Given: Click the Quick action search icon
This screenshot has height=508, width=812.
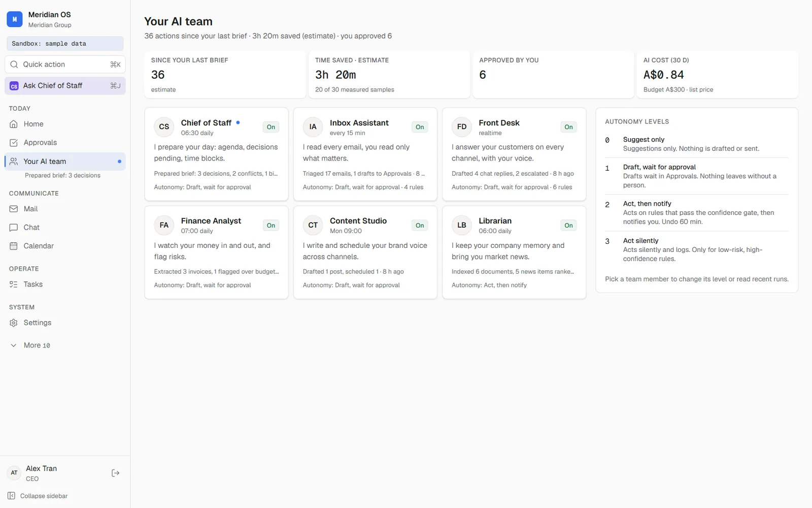Looking at the screenshot, I should pyautogui.click(x=14, y=65).
